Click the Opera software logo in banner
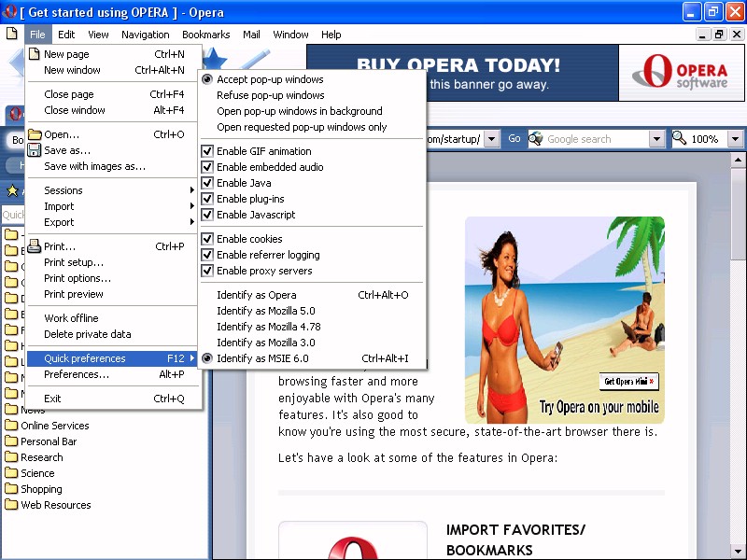 (682, 73)
